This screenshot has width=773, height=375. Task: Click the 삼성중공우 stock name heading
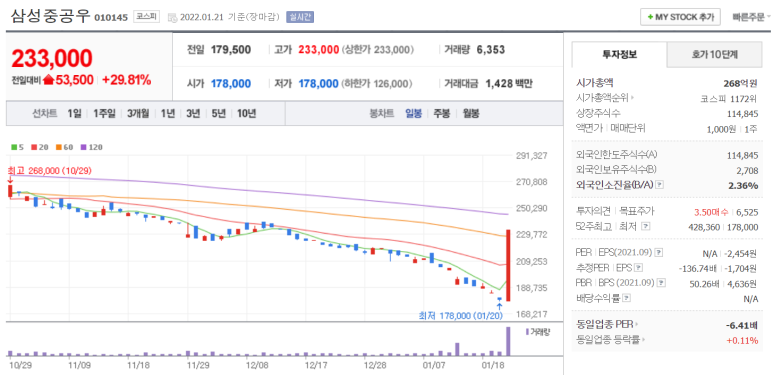(50, 16)
